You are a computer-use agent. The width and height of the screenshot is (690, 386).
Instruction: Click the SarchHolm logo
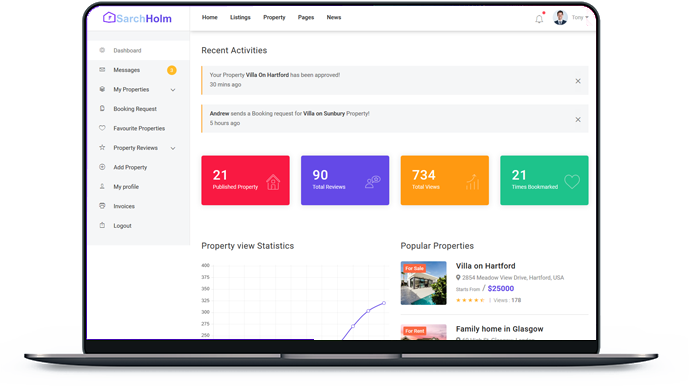click(137, 18)
